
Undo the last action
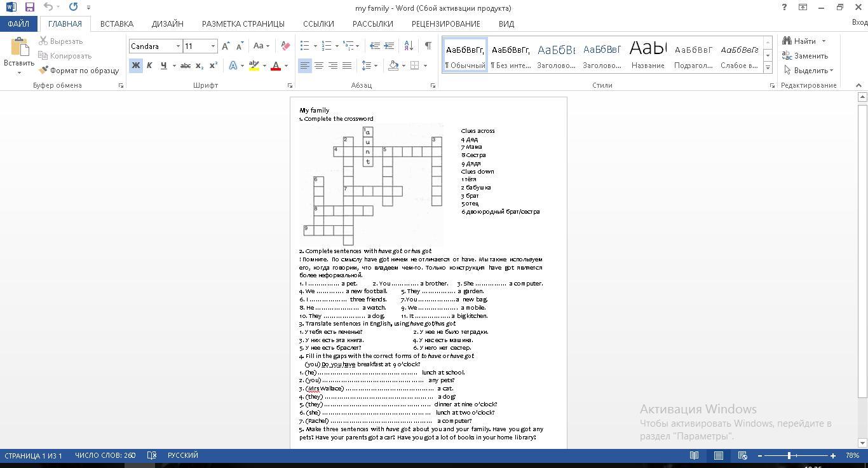pos(48,8)
